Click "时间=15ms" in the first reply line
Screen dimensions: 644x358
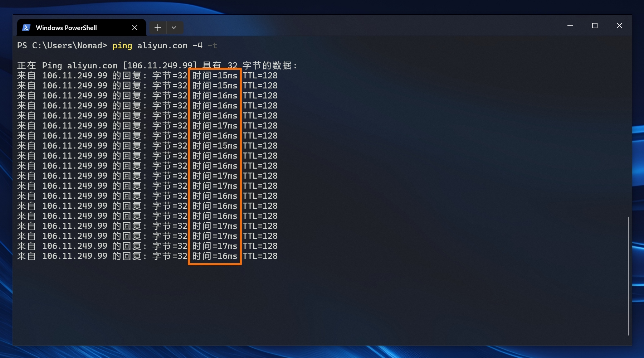point(215,76)
